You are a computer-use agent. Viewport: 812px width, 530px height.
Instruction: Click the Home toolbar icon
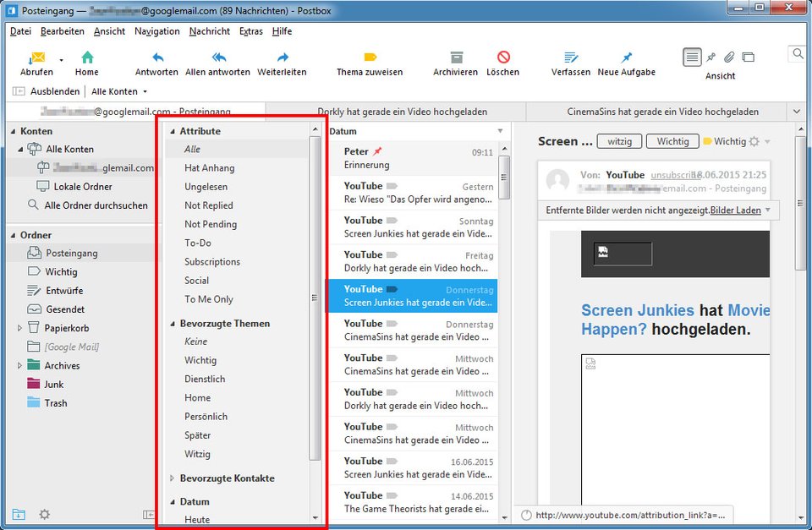[x=87, y=57]
